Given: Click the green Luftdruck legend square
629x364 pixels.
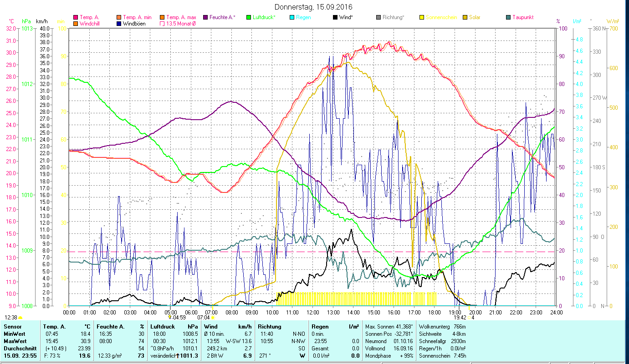Looking at the screenshot, I should [x=249, y=18].
